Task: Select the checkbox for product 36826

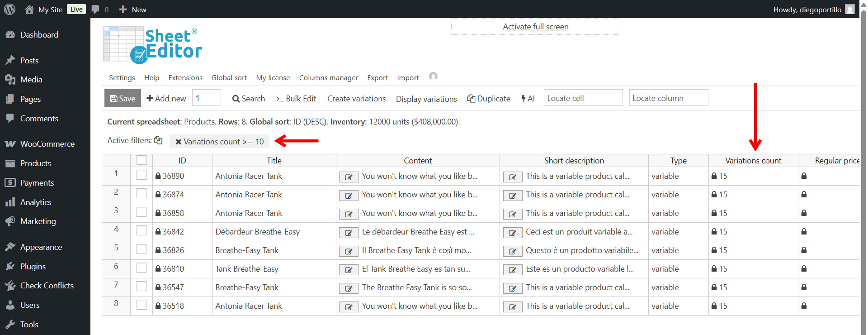Action: pos(142,249)
